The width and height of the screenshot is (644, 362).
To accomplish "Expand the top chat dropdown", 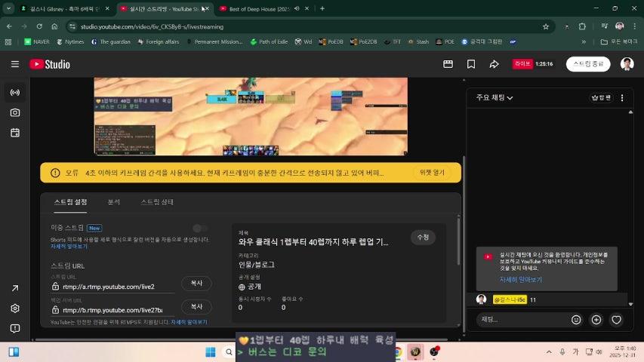I will (x=495, y=98).
